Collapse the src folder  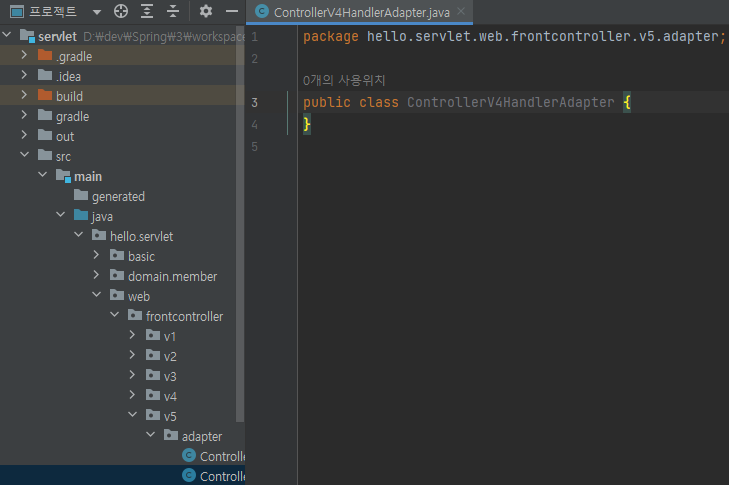point(25,155)
